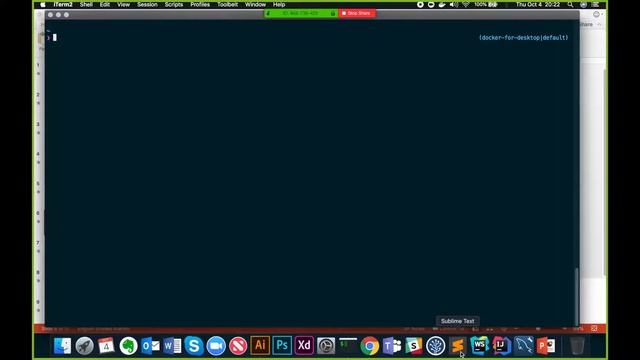Launch Adobe Photoshop from the Dock

282,345
